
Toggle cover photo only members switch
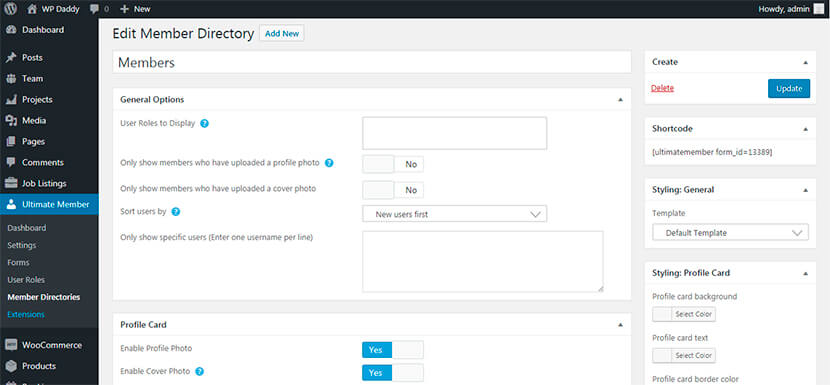point(393,190)
